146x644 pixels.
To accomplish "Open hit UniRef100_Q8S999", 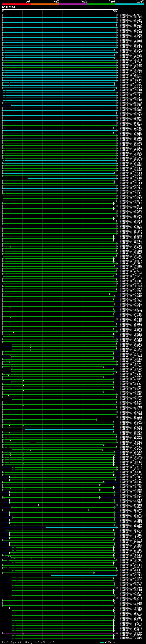I will point(131,20).
